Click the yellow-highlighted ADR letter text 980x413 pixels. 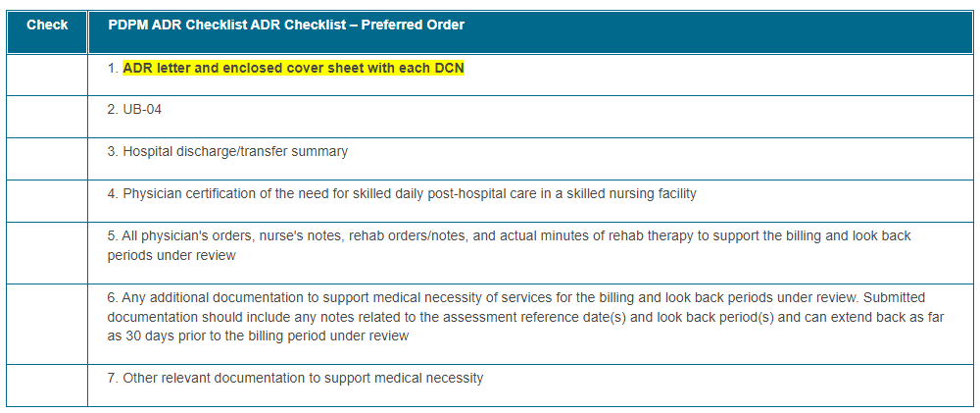point(293,68)
